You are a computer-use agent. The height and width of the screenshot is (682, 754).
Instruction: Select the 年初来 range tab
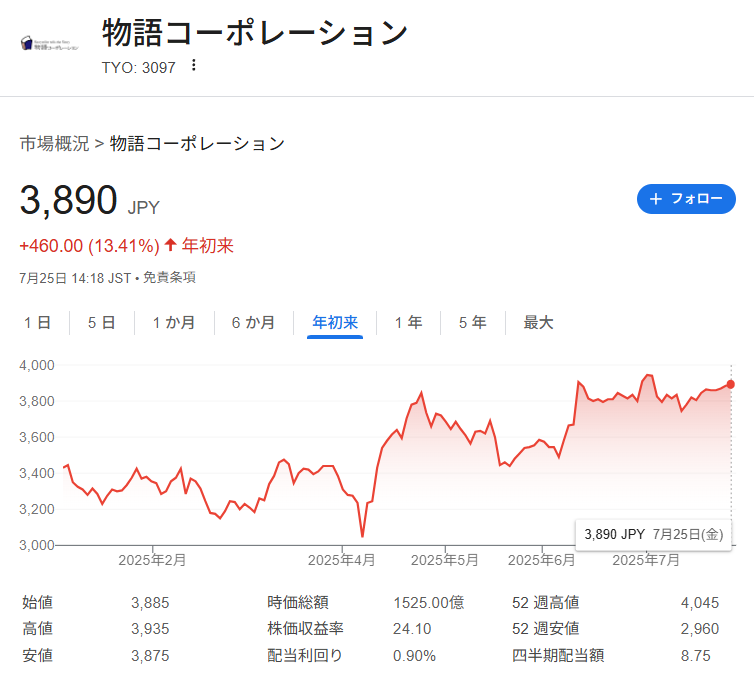335,322
